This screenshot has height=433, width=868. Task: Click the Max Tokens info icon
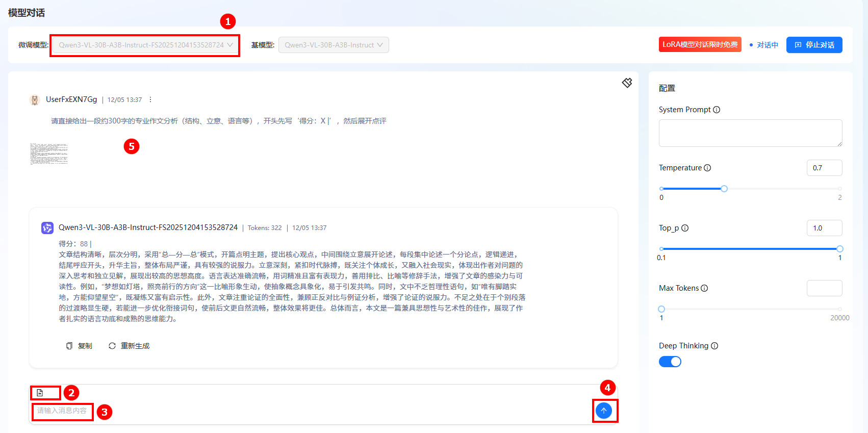pyautogui.click(x=704, y=288)
